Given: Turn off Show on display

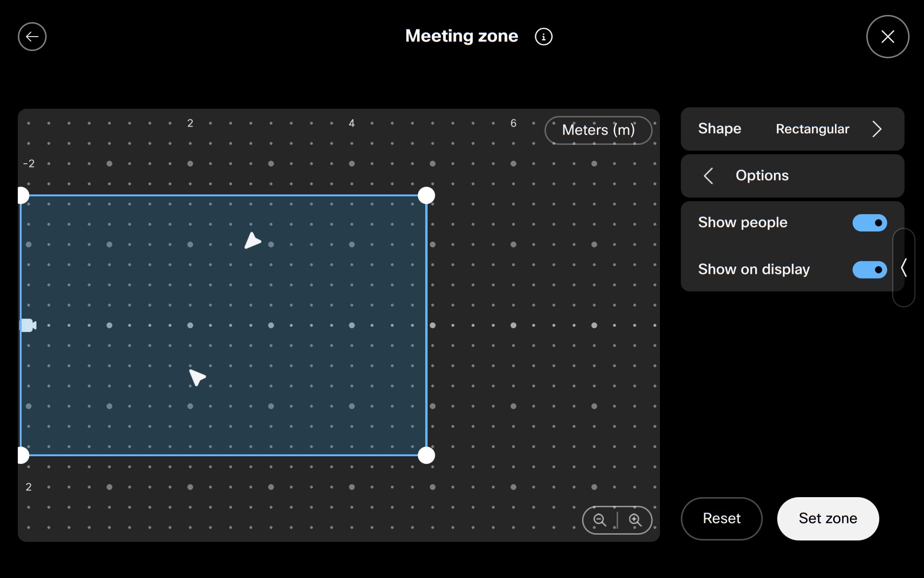Looking at the screenshot, I should pyautogui.click(x=869, y=270).
